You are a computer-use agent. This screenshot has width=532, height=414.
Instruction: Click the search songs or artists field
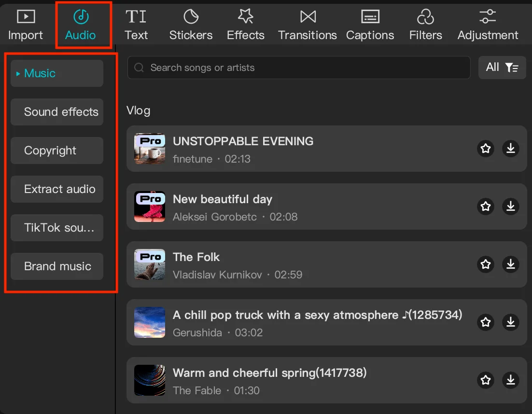tap(298, 68)
